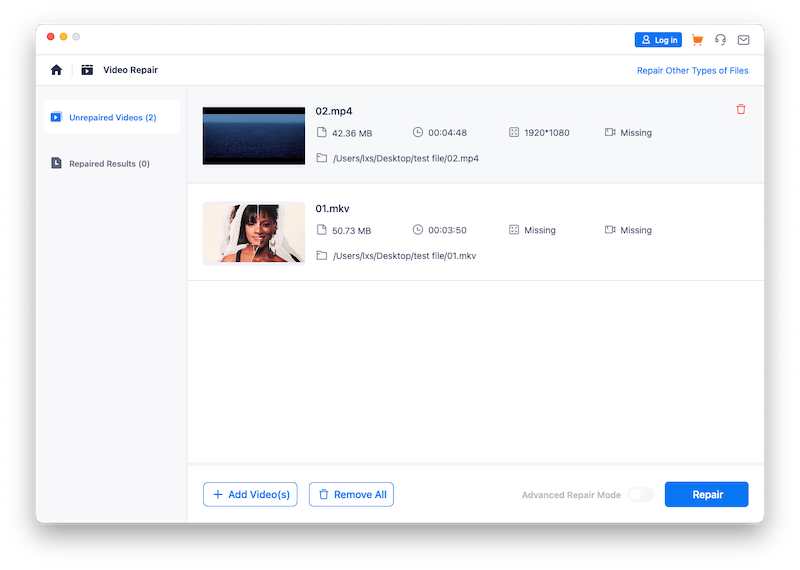
Task: Switch to Repaired Results (0) tab
Action: click(x=112, y=163)
